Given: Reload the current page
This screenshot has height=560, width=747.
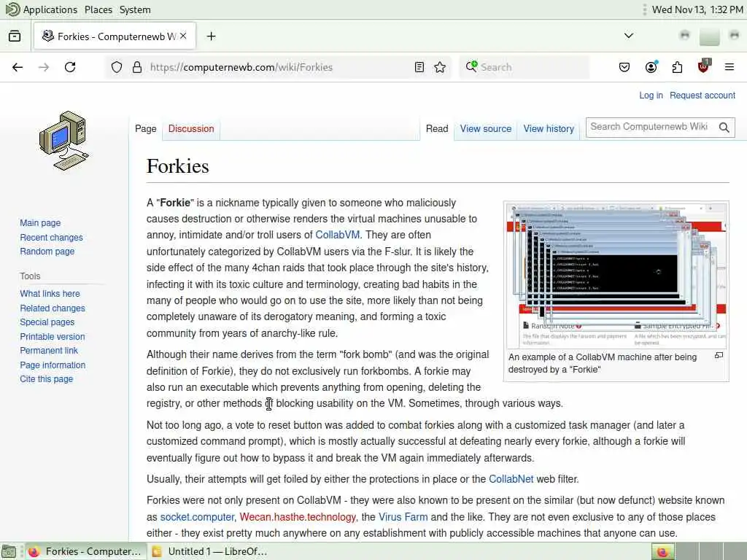Looking at the screenshot, I should [70, 67].
